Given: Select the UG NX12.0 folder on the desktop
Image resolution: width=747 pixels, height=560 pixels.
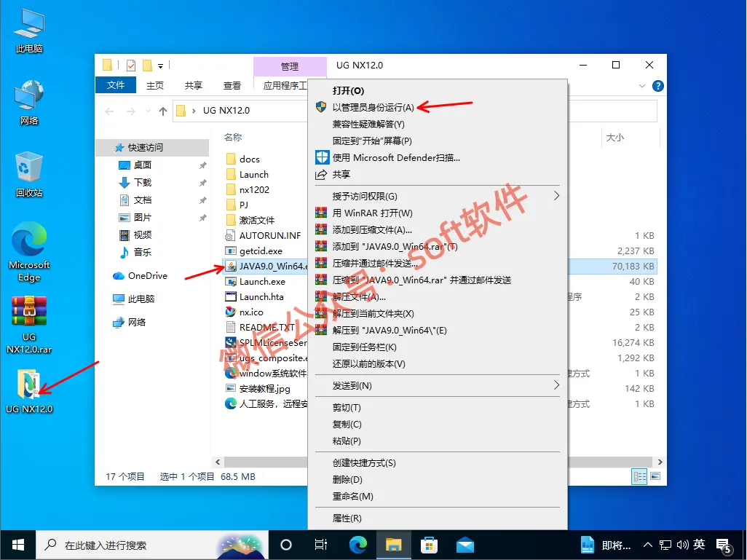Looking at the screenshot, I should 29,391.
